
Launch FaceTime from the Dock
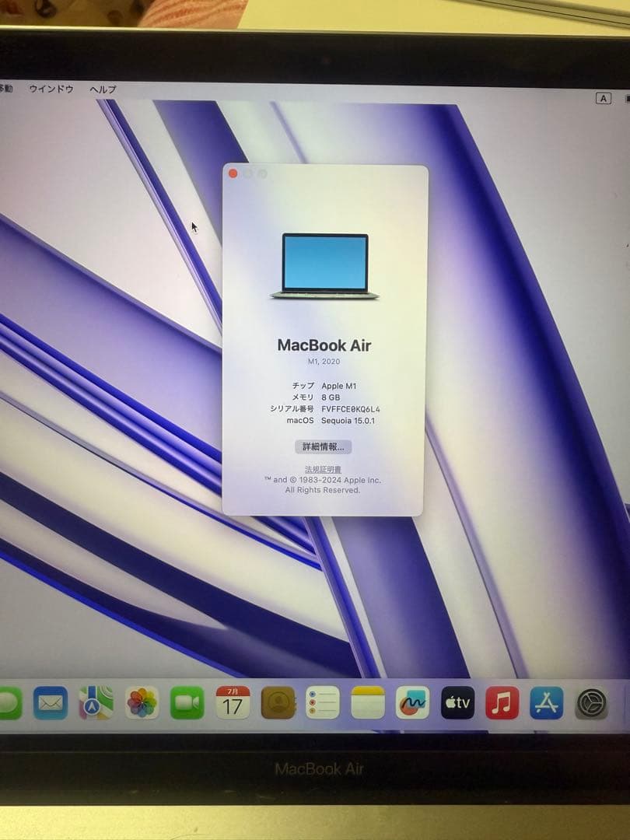(185, 704)
